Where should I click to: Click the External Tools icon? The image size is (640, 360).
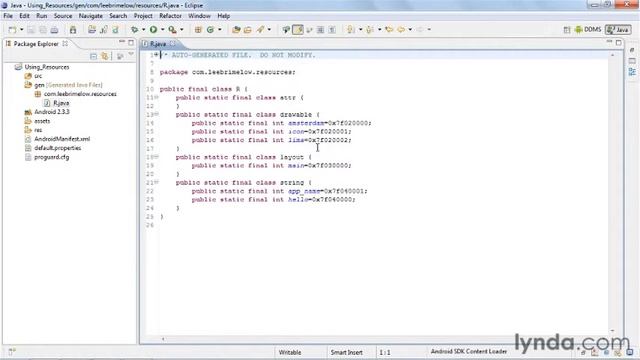coord(173,30)
